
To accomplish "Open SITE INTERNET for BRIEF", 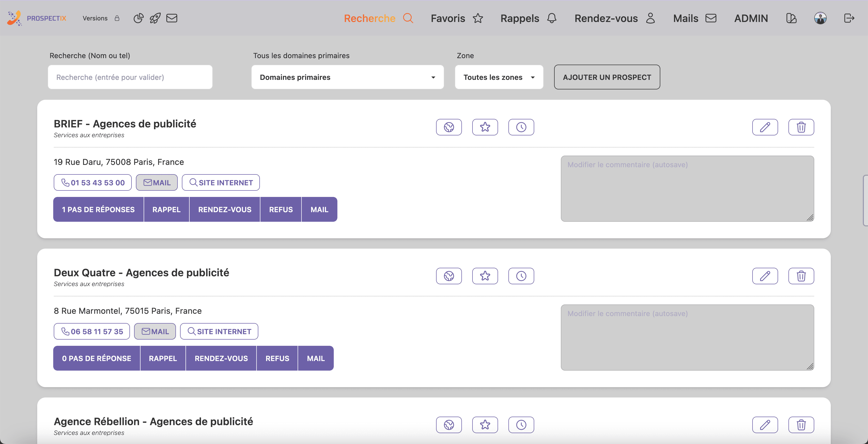I will coord(221,182).
